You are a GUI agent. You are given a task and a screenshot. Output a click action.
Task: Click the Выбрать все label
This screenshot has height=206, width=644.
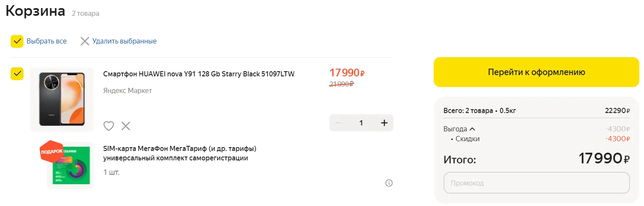coord(46,41)
